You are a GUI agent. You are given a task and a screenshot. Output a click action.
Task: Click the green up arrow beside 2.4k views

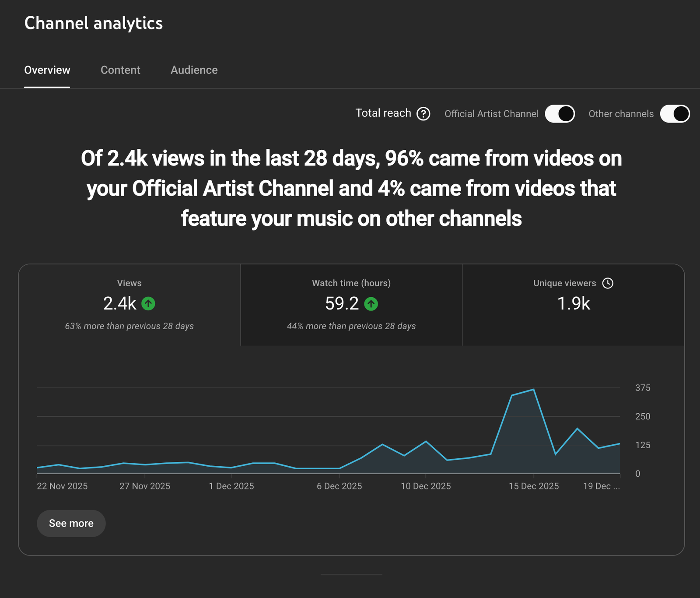point(148,303)
